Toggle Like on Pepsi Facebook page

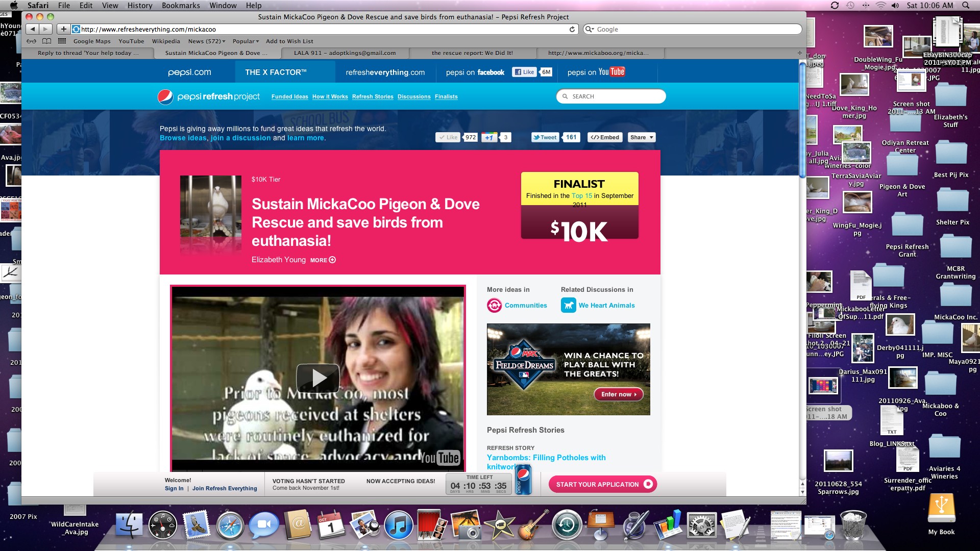[x=525, y=72]
